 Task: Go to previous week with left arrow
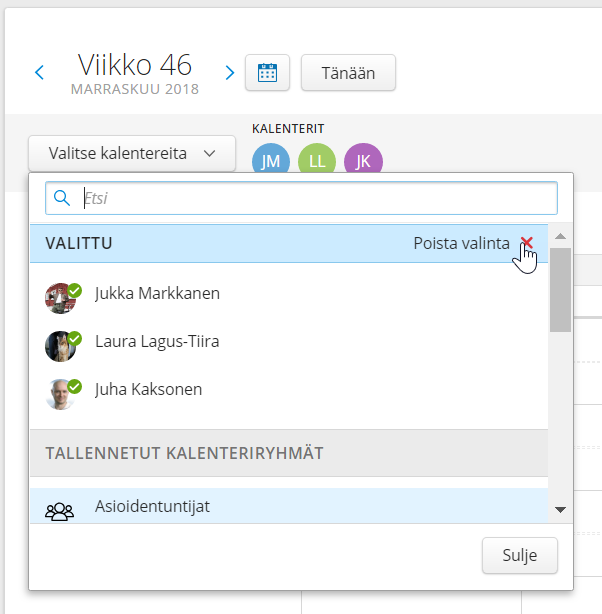coord(40,73)
